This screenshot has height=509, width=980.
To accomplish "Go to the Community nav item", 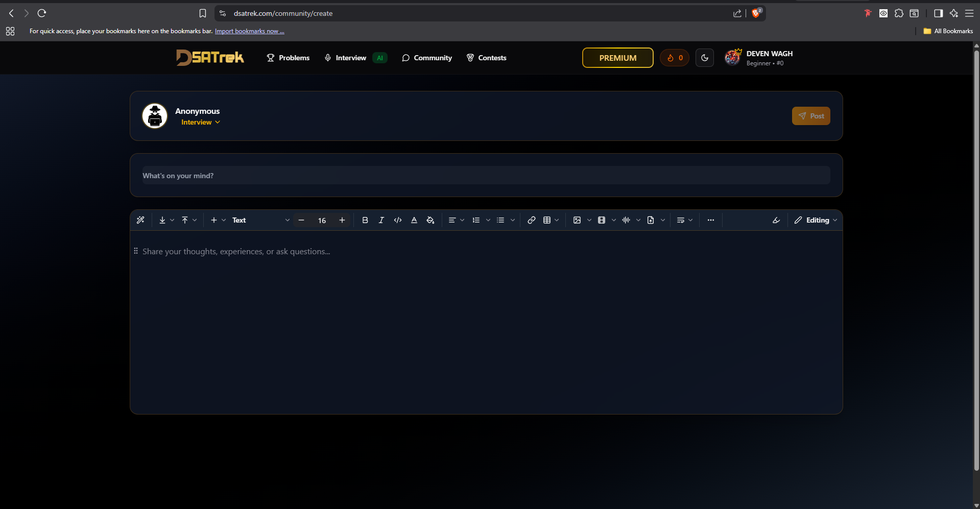I will (427, 58).
